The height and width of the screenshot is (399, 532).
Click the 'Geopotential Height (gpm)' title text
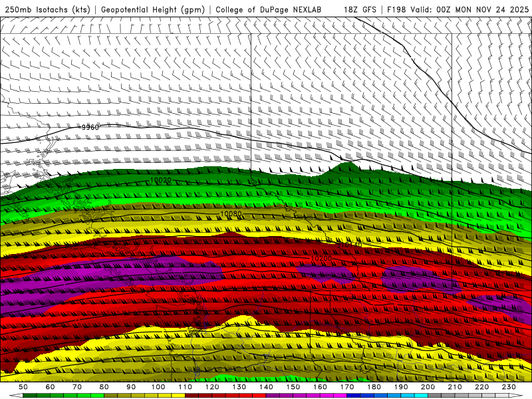(x=153, y=9)
